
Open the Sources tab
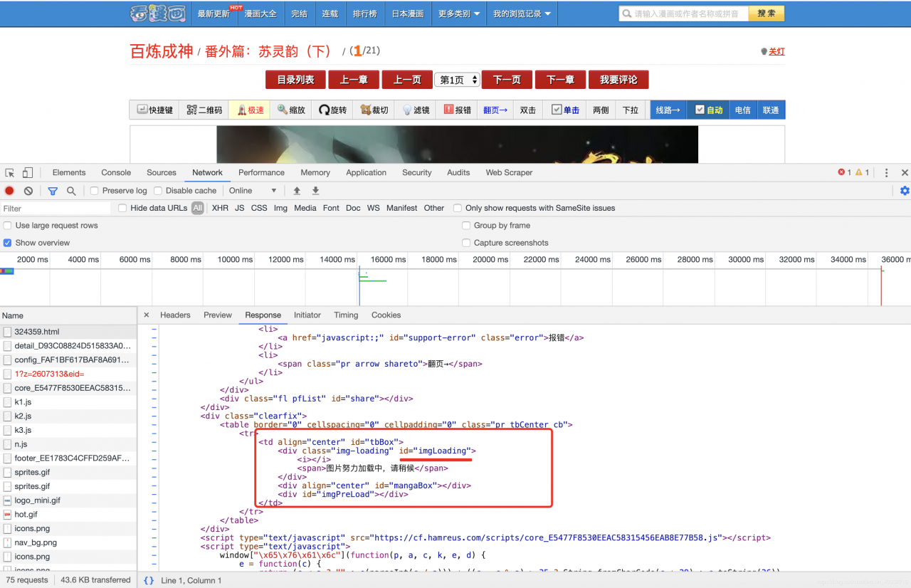point(162,172)
